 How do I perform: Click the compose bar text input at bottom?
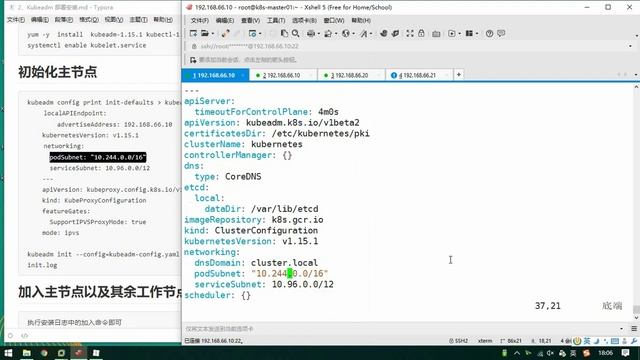(x=400, y=329)
